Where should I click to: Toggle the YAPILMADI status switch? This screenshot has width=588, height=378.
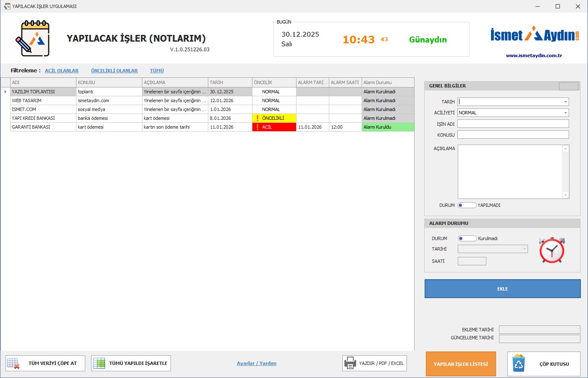tap(467, 205)
